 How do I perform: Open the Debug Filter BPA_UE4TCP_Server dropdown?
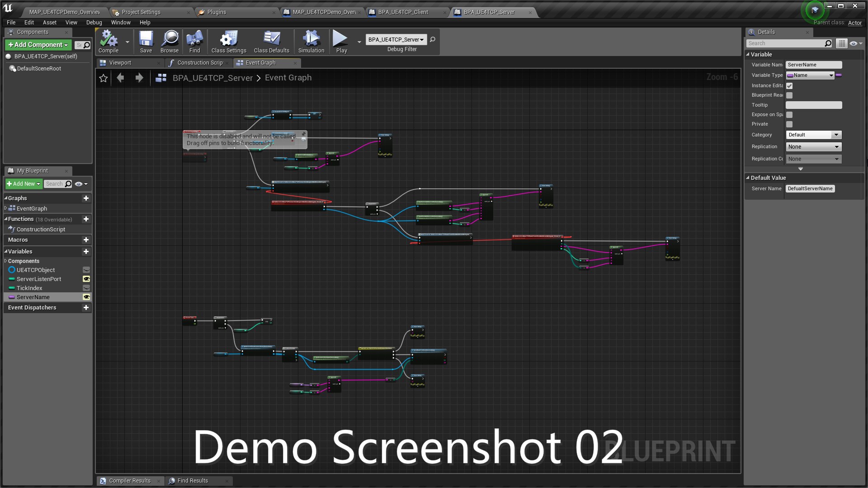[x=396, y=40]
